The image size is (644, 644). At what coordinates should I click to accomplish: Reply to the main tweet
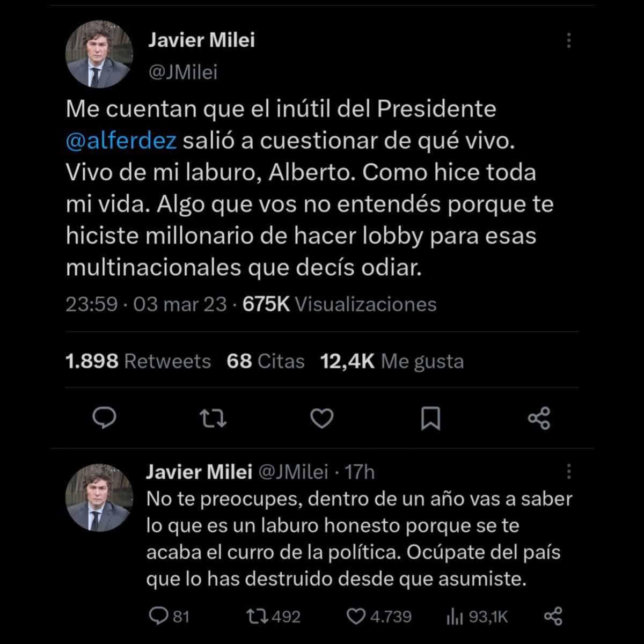click(105, 418)
